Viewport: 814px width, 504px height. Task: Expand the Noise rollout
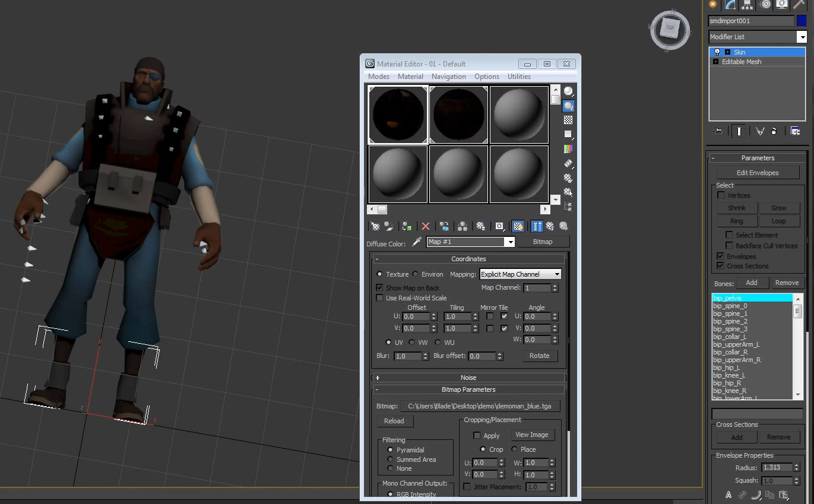coord(468,378)
